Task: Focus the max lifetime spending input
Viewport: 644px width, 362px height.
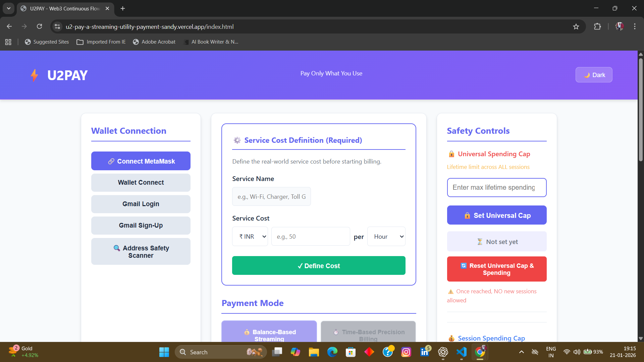Action: [x=496, y=188]
